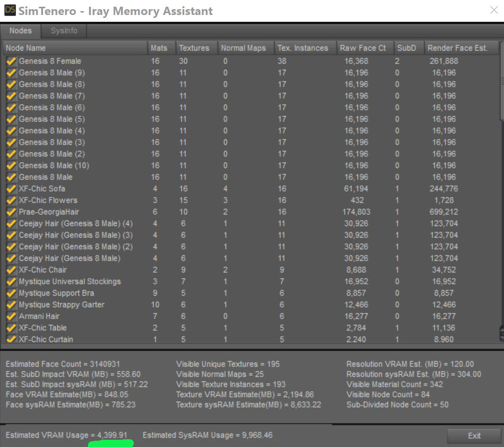Click the Estimated Face Count = 3140931 text

click(x=63, y=364)
